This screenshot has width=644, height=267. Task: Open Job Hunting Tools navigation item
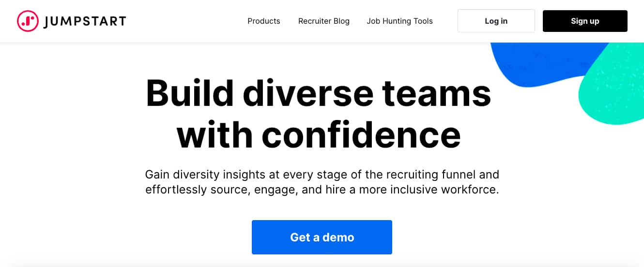[400, 21]
